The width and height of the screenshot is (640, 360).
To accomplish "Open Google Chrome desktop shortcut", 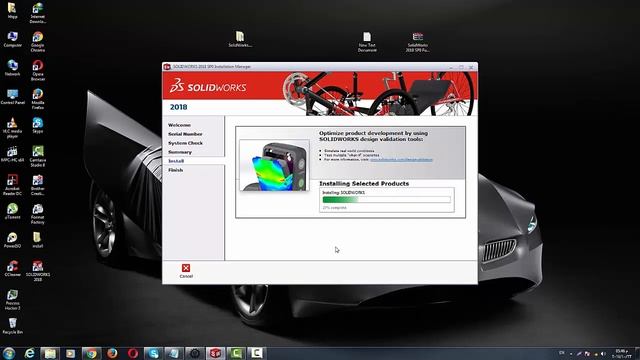I will click(38, 42).
